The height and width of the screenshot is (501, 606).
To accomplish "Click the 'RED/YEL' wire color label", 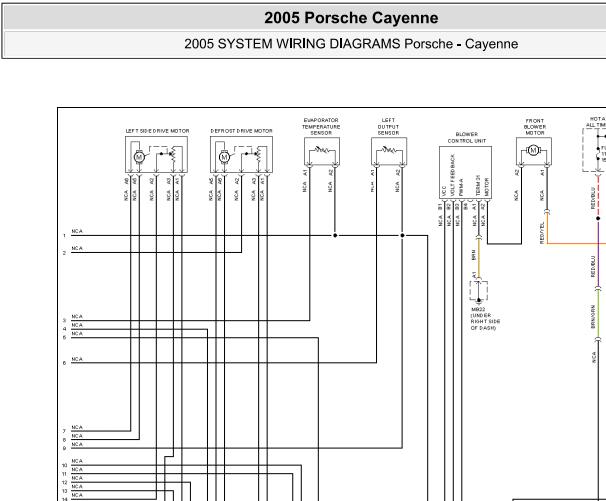I will (542, 232).
